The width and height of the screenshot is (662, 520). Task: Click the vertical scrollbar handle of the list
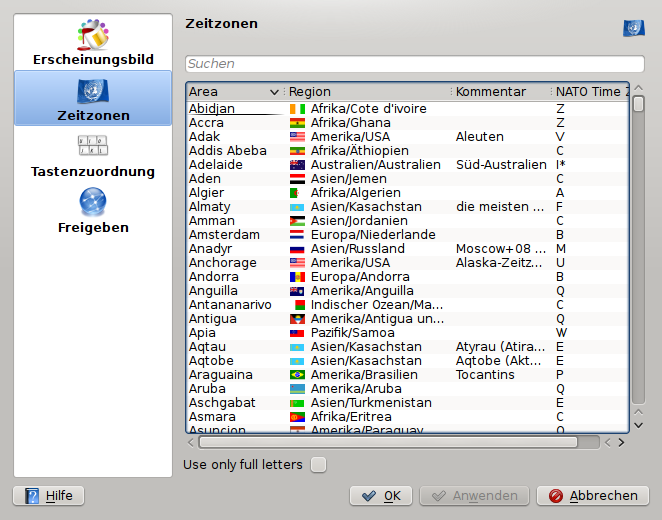[x=638, y=104]
